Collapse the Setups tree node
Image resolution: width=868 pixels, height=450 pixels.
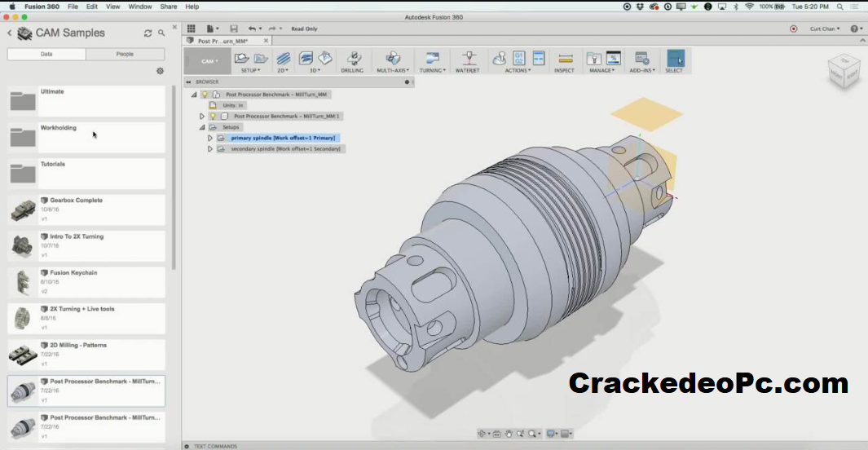point(202,127)
